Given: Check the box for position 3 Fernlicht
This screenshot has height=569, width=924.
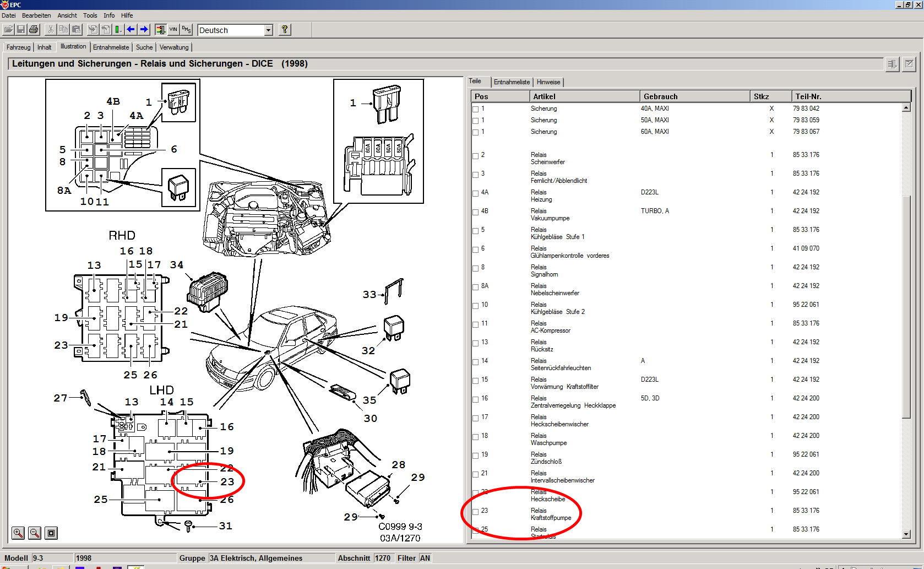Looking at the screenshot, I should (476, 175).
